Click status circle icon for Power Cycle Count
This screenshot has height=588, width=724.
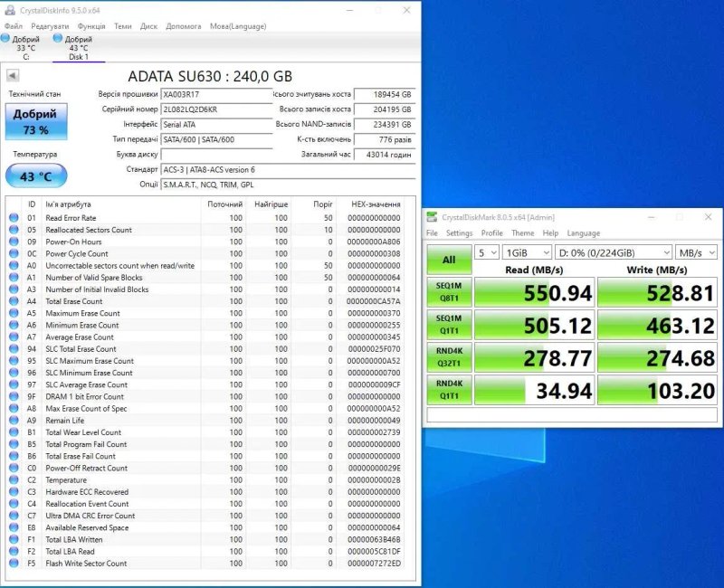click(14, 254)
